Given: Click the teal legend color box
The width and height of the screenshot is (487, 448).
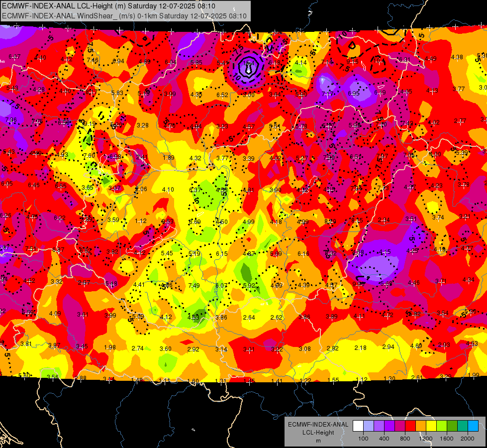Looking at the screenshot, I should [463, 426].
